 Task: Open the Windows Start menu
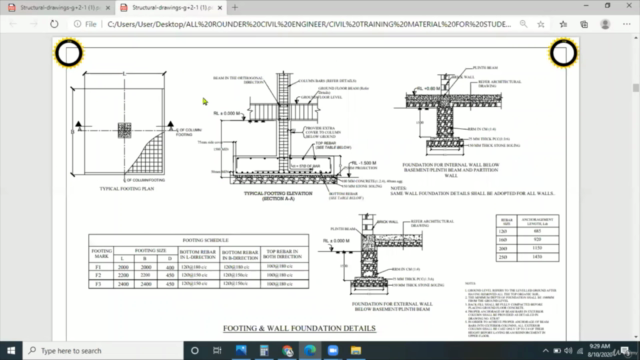(x=11, y=351)
